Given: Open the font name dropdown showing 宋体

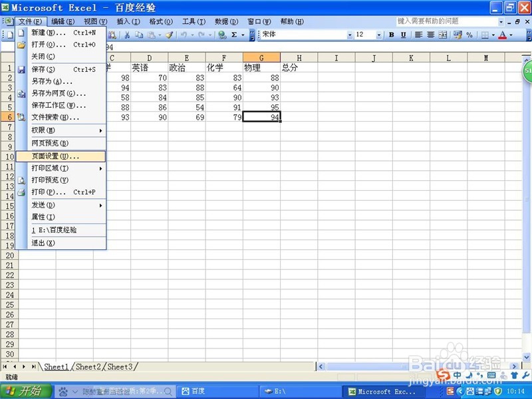Looking at the screenshot, I should (x=350, y=35).
